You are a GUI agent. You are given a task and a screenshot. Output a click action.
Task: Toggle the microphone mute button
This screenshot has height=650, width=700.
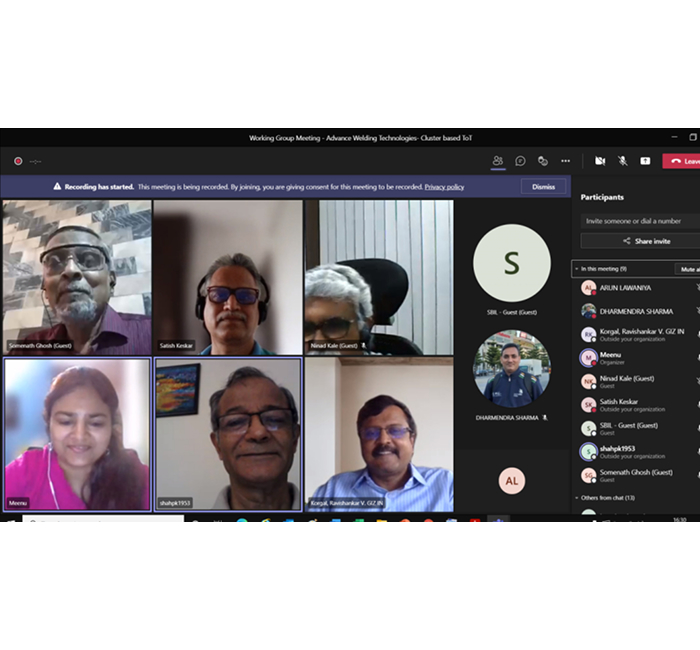click(x=622, y=161)
